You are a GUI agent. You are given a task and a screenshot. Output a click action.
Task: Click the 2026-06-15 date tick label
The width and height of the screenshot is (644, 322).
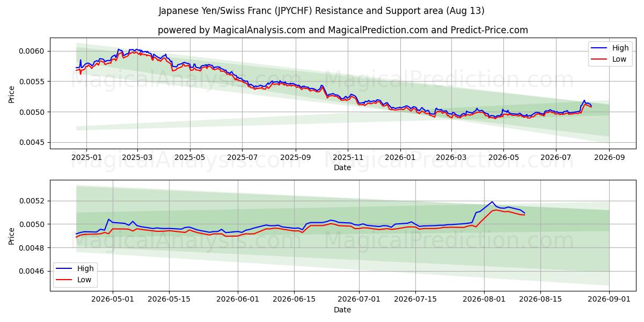pos(294,299)
